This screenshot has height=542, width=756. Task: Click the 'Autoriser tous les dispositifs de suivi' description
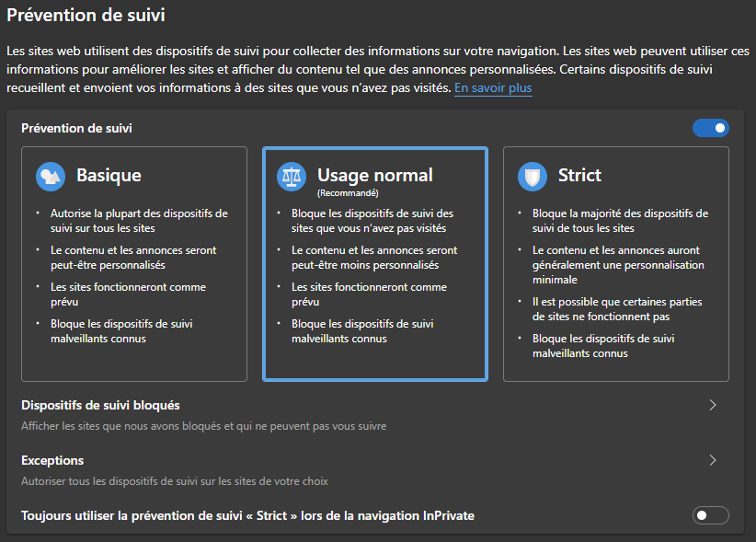tap(174, 481)
